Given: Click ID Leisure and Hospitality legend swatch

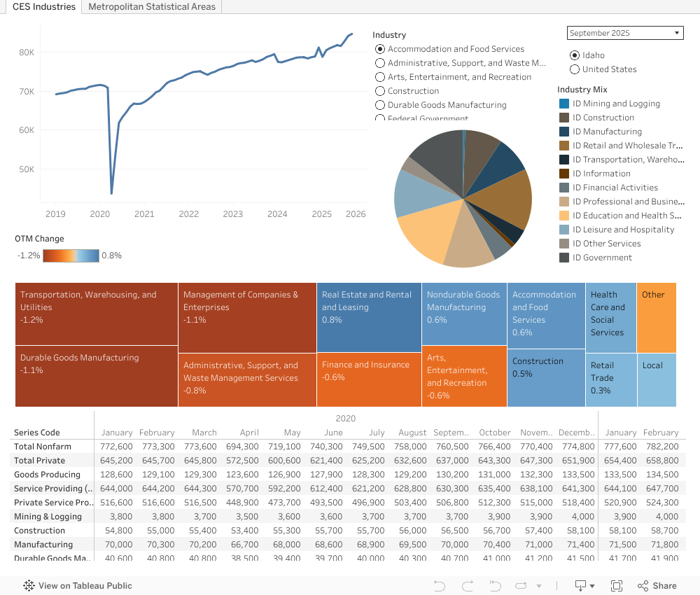Looking at the screenshot, I should pos(564,230).
